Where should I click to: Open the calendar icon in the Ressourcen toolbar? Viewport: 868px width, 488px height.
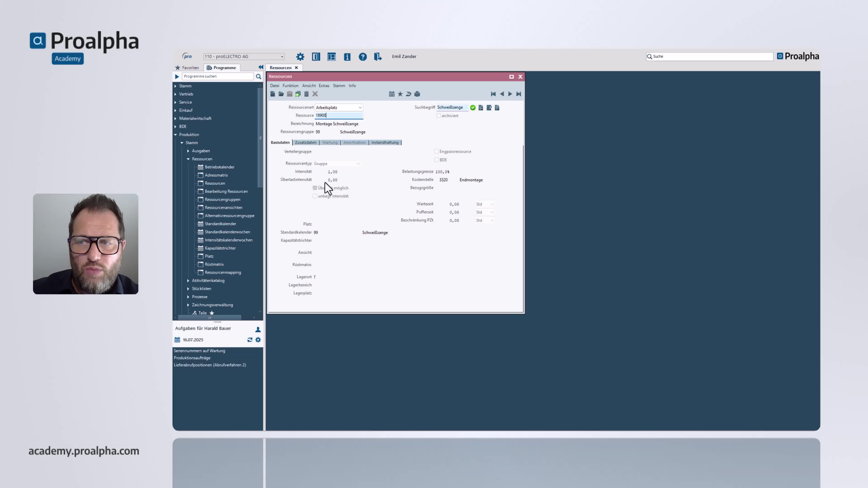click(392, 94)
